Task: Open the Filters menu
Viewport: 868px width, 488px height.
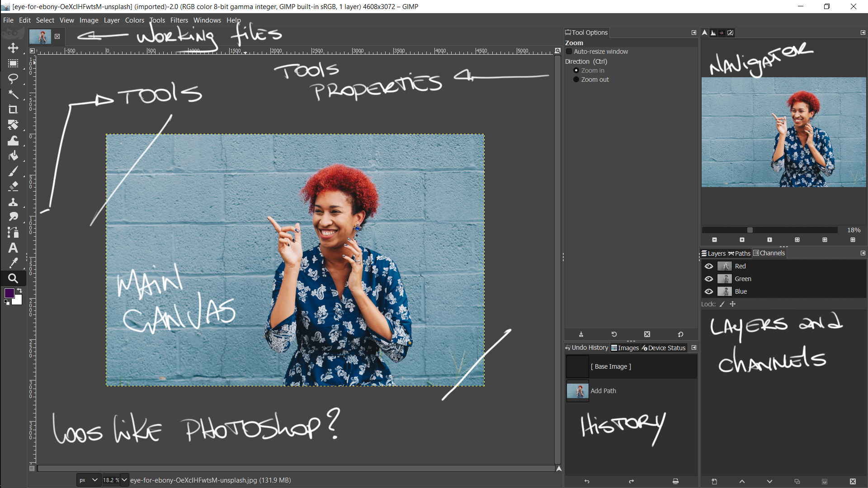Action: click(179, 20)
